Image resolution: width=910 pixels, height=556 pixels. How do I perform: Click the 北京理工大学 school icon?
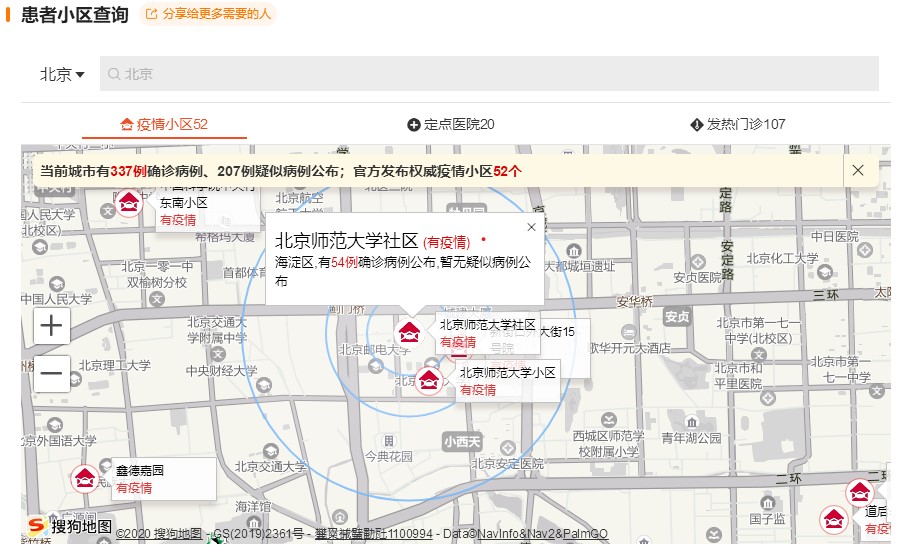tap(75, 380)
